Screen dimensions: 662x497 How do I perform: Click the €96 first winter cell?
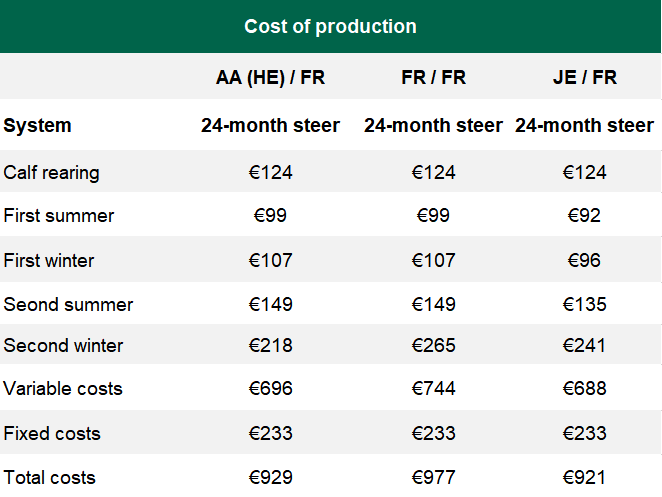[x=584, y=261]
